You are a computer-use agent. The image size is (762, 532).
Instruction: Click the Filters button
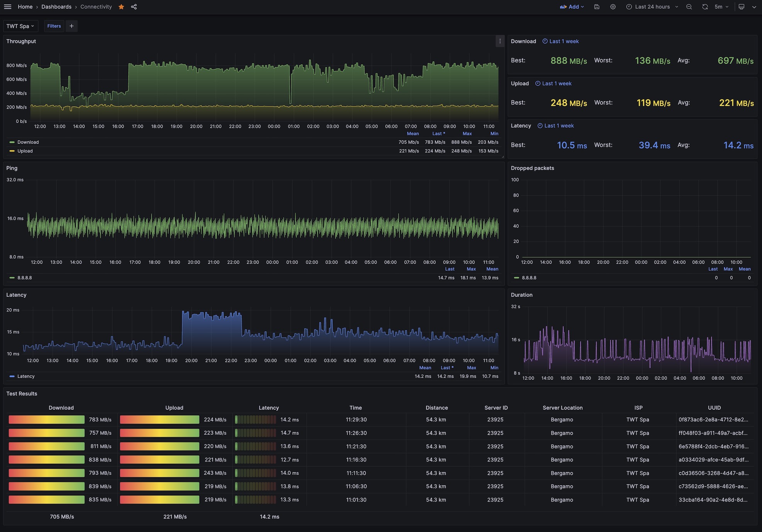54,26
